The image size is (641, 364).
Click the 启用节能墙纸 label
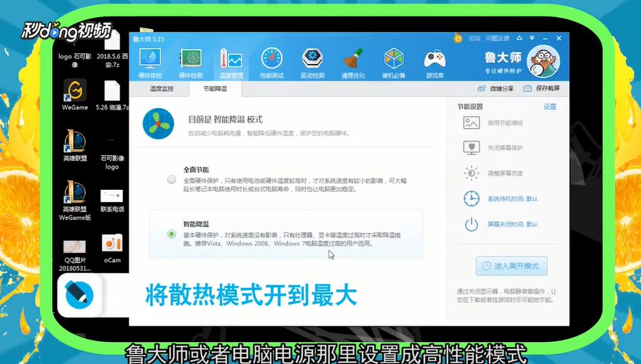pos(505,123)
